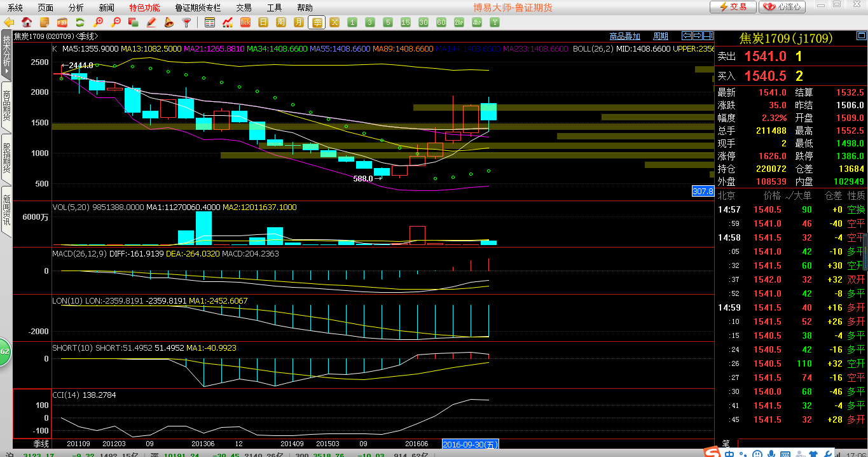
Task: Select the 60-minute period button
Action: tap(441, 23)
